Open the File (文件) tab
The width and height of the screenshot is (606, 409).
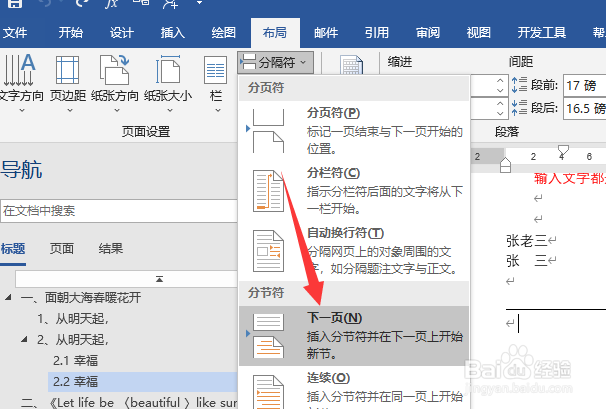tap(15, 33)
